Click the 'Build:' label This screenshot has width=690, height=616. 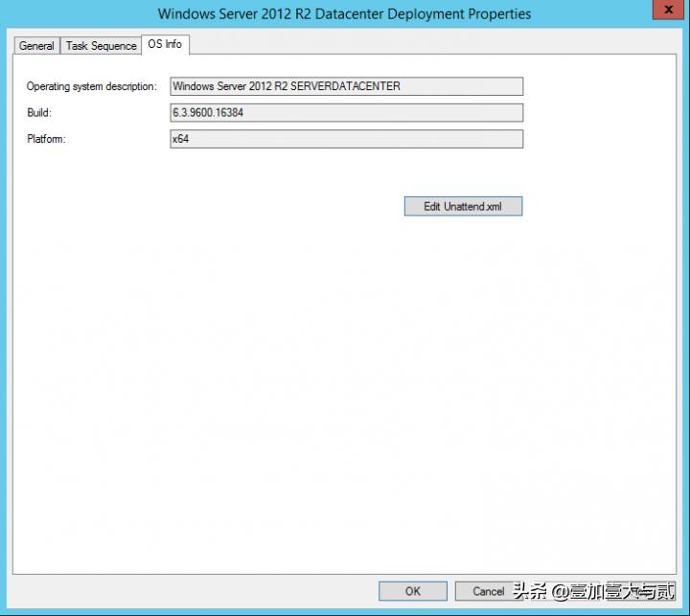coord(39,113)
